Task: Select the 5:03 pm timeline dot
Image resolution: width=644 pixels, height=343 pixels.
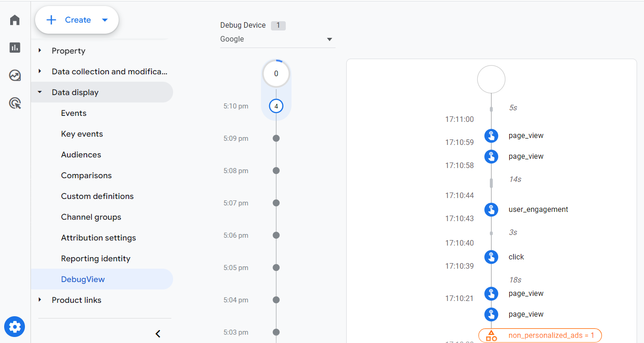Action: 276,332
